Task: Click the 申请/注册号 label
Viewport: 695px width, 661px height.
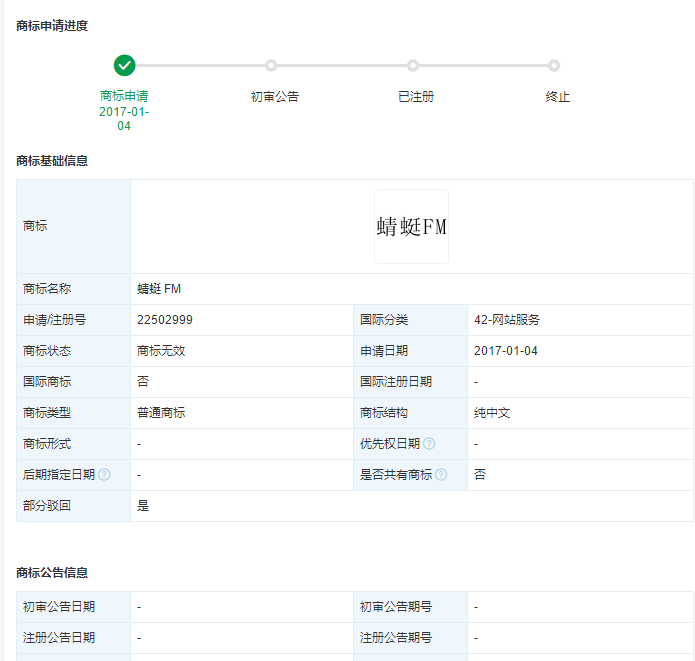Action: pyautogui.click(x=55, y=320)
